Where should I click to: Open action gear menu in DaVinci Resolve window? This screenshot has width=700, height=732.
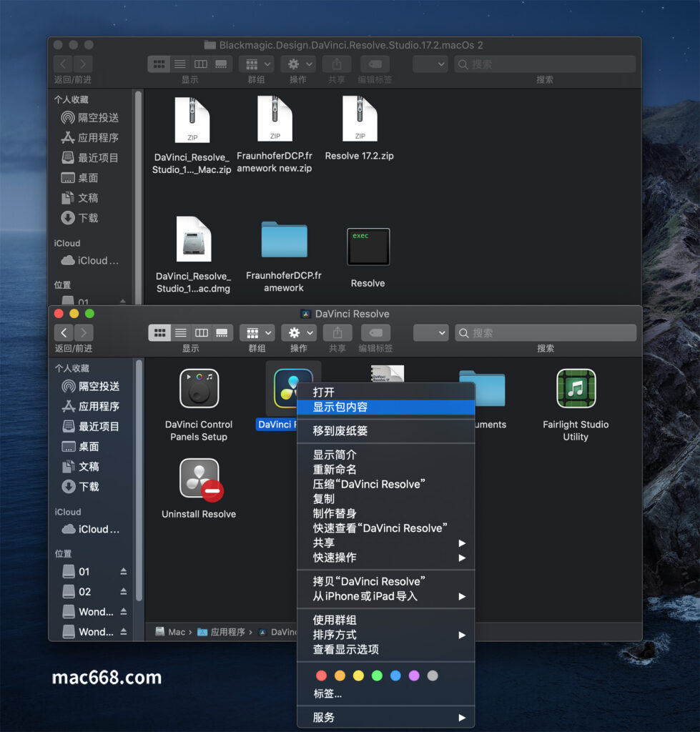point(300,333)
